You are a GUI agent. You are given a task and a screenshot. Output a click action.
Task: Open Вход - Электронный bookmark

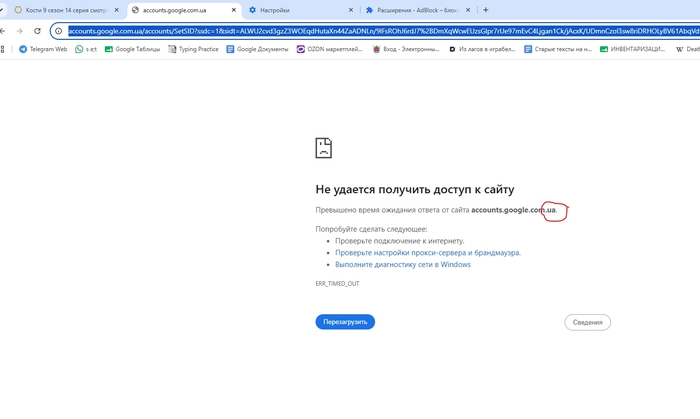tap(406, 49)
